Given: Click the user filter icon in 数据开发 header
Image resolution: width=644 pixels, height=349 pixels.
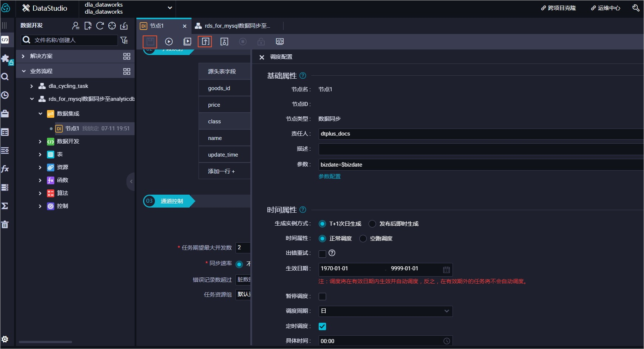Looking at the screenshot, I should pyautogui.click(x=75, y=25).
